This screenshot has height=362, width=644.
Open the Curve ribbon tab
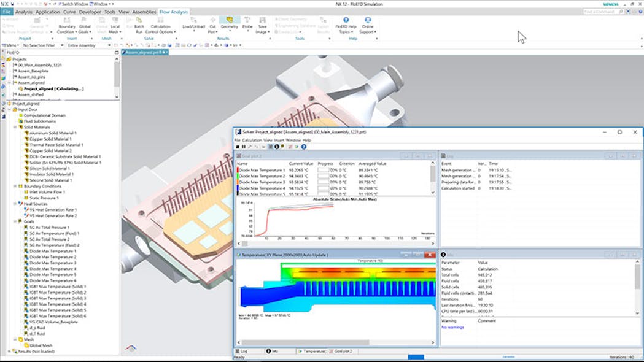coord(69,12)
